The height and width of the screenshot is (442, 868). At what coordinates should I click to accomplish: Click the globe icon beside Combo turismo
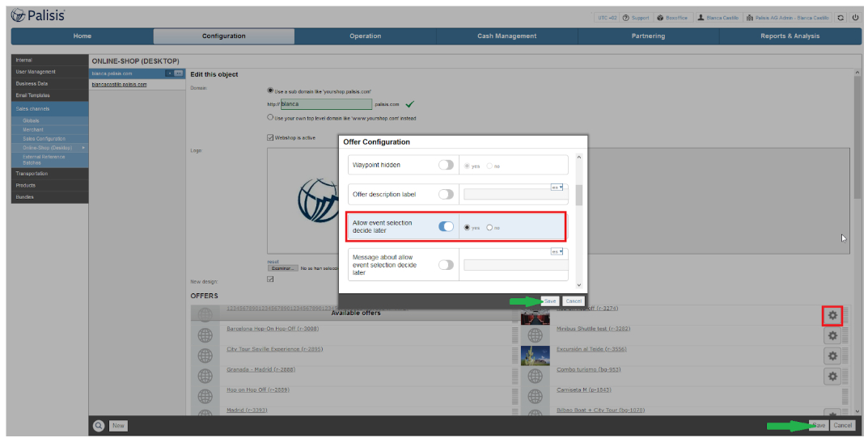coord(535,377)
